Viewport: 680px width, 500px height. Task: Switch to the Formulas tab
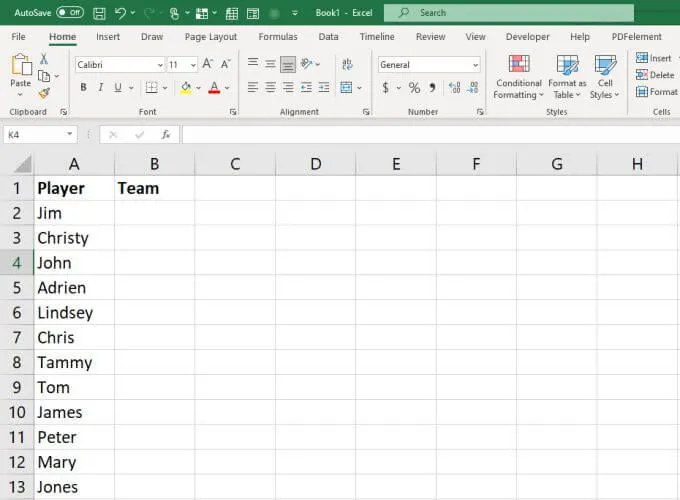click(278, 37)
